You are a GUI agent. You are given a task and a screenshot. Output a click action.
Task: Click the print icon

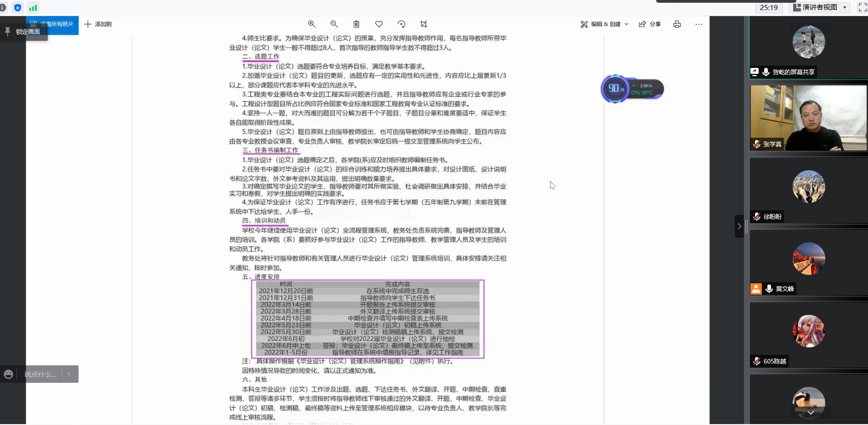(677, 24)
